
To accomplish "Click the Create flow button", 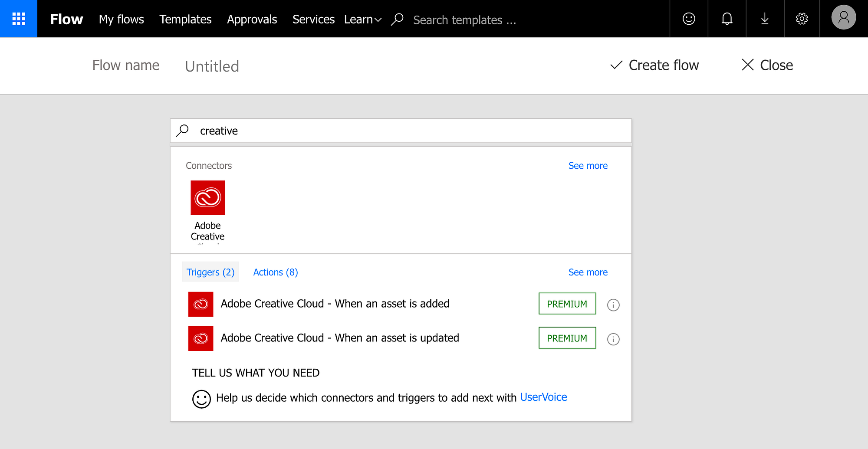I will pyautogui.click(x=654, y=66).
